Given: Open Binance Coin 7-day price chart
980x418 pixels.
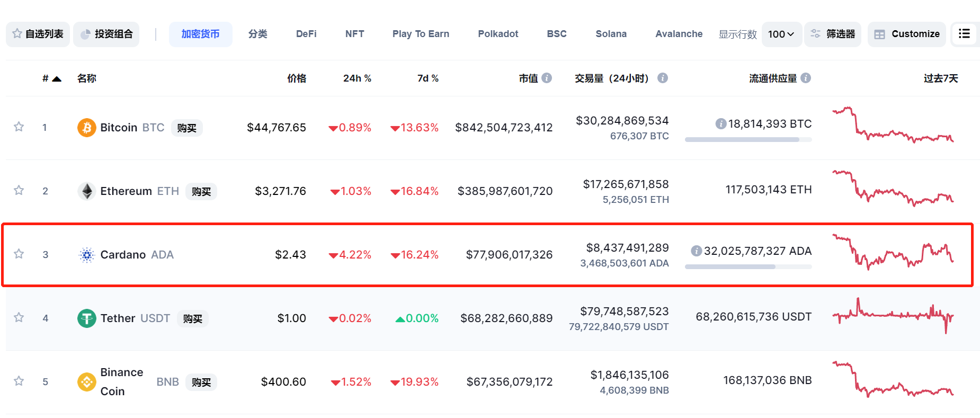Looking at the screenshot, I should 893,379.
